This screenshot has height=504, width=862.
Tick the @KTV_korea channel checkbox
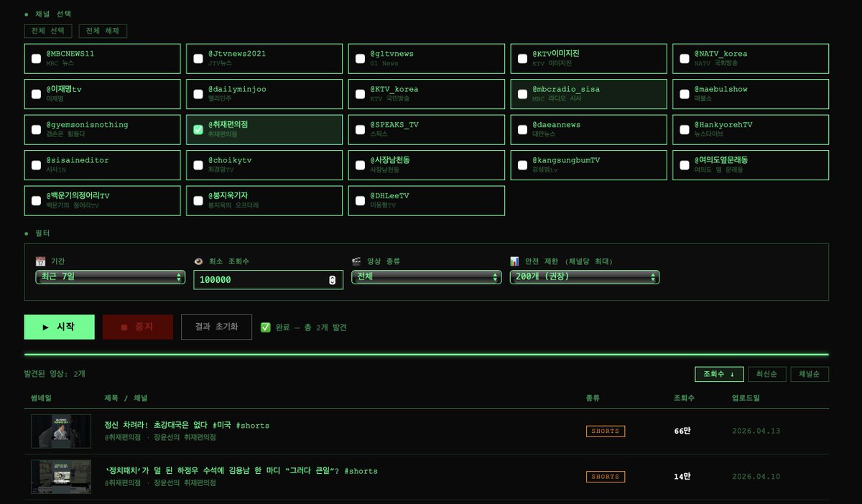point(360,94)
